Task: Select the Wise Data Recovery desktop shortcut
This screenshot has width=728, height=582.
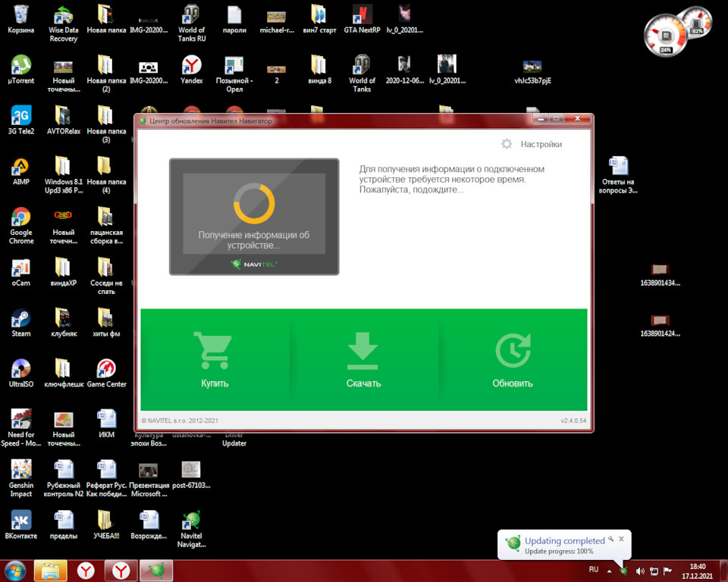Action: coord(63,23)
